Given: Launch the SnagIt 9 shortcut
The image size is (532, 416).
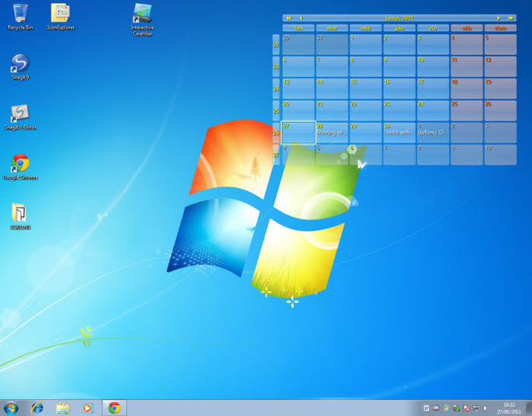Looking at the screenshot, I should coord(20,66).
